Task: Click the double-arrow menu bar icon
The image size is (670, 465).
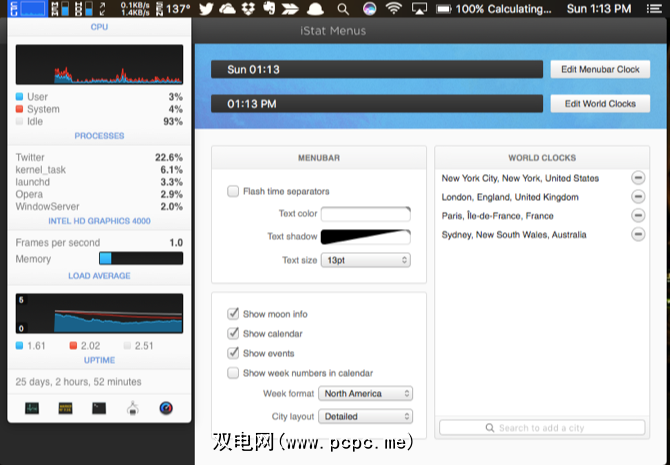Action: click(290, 9)
